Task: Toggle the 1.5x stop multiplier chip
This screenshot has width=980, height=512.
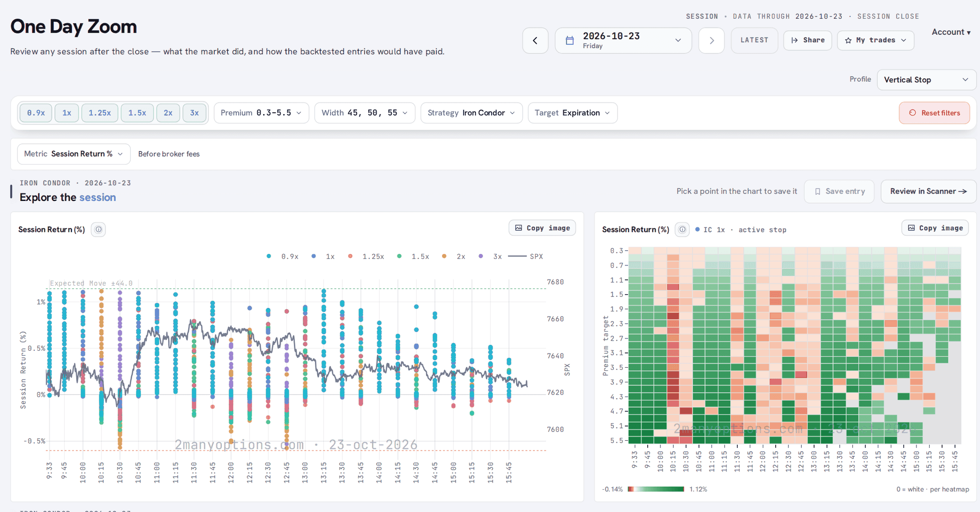Action: click(137, 113)
